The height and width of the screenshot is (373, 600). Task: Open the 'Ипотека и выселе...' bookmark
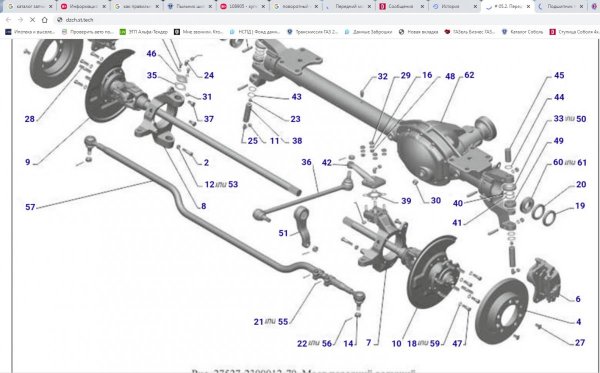[x=30, y=32]
